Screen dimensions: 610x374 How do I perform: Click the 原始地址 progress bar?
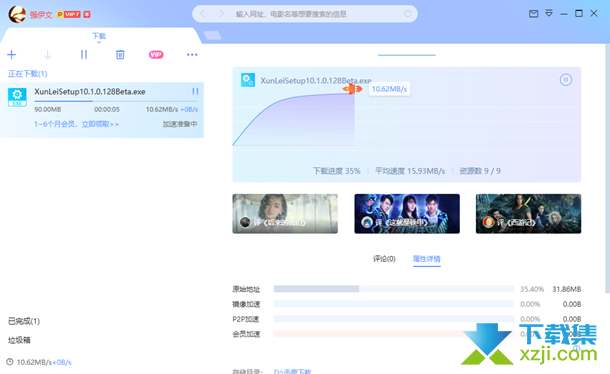tap(394, 289)
